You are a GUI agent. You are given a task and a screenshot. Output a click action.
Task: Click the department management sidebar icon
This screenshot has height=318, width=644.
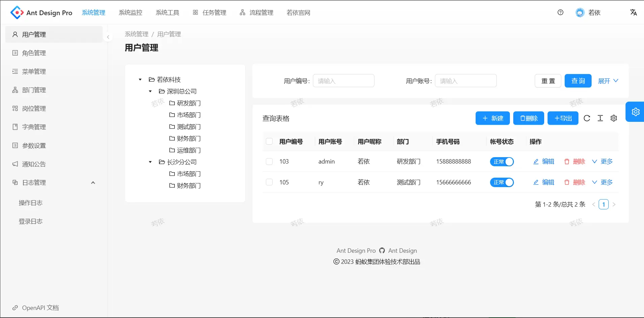pyautogui.click(x=15, y=90)
